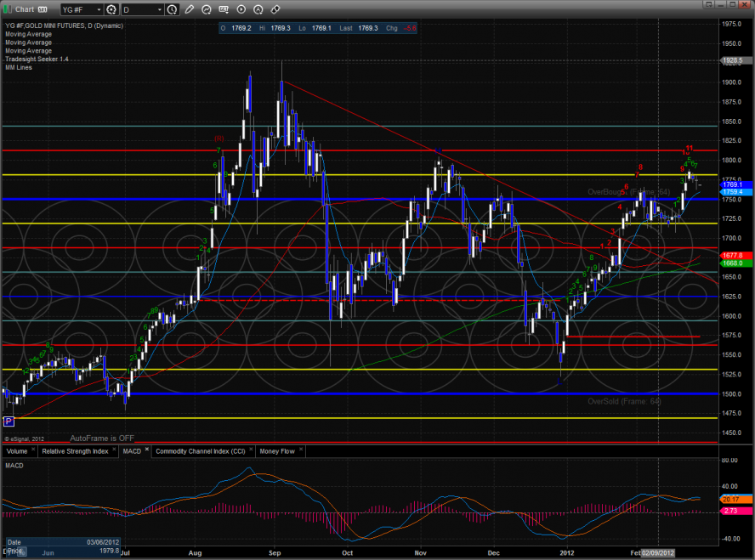Click the 1769.1 price label on axis
Viewport: 755px width, 560px height.
coord(733,184)
